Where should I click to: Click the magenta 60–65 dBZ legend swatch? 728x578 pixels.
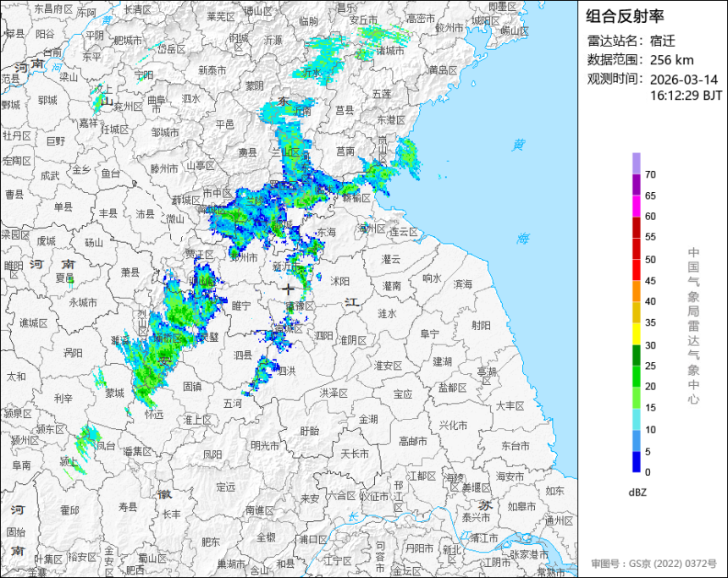pos(636,206)
